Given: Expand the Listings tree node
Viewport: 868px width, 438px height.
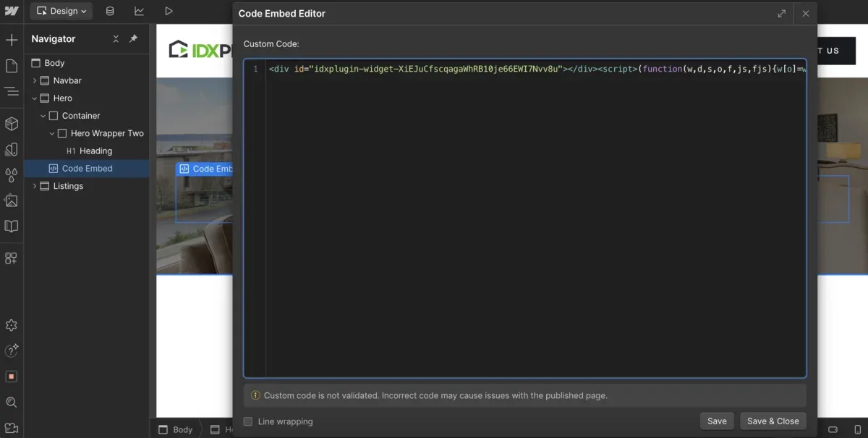Looking at the screenshot, I should point(35,186).
